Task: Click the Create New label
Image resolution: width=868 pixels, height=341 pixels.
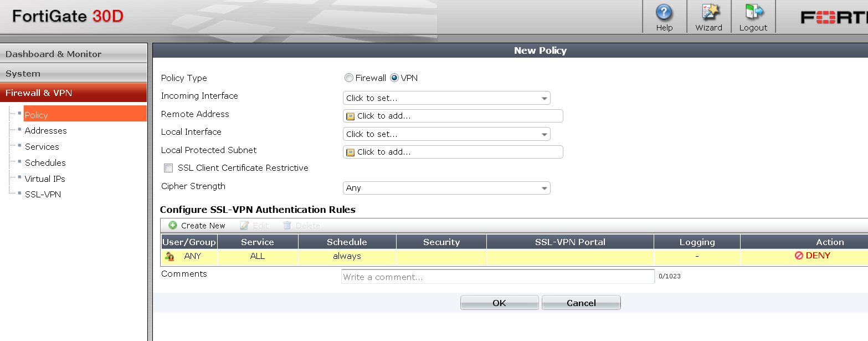Action: [x=203, y=226]
